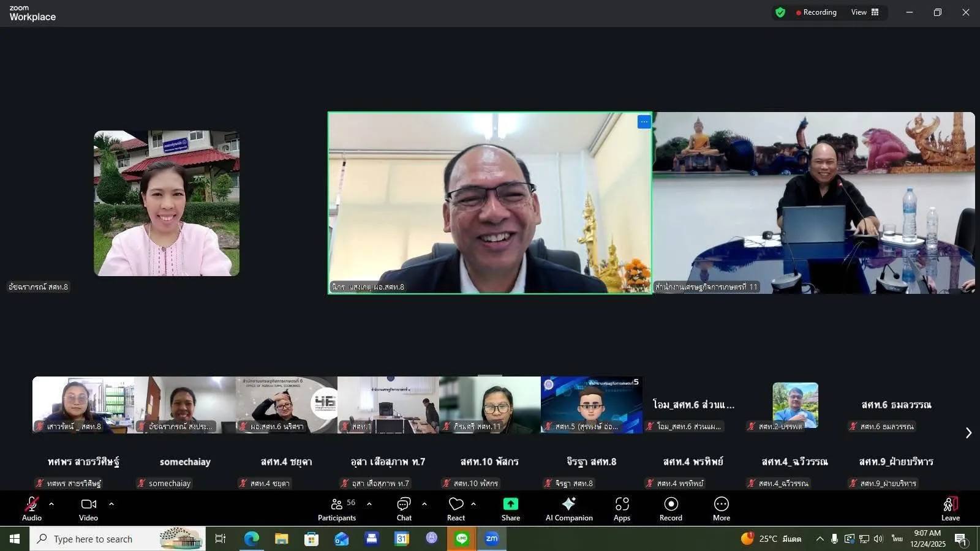Expand audio settings arrow next to Audio
Image resolution: width=980 pixels, height=551 pixels.
pos(51,504)
